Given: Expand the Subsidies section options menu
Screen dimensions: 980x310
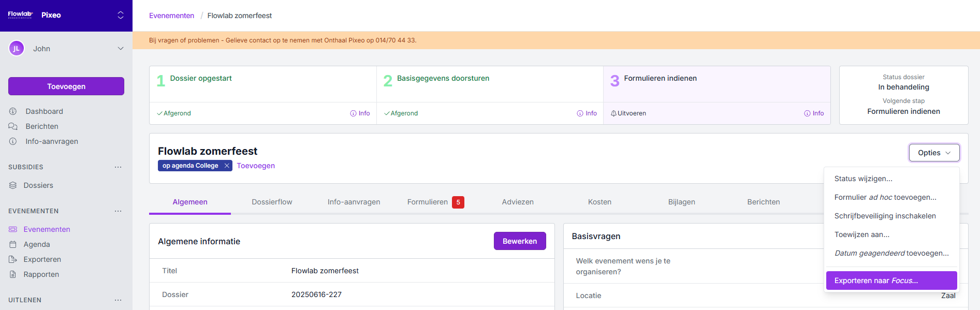Looking at the screenshot, I should click(x=118, y=167).
